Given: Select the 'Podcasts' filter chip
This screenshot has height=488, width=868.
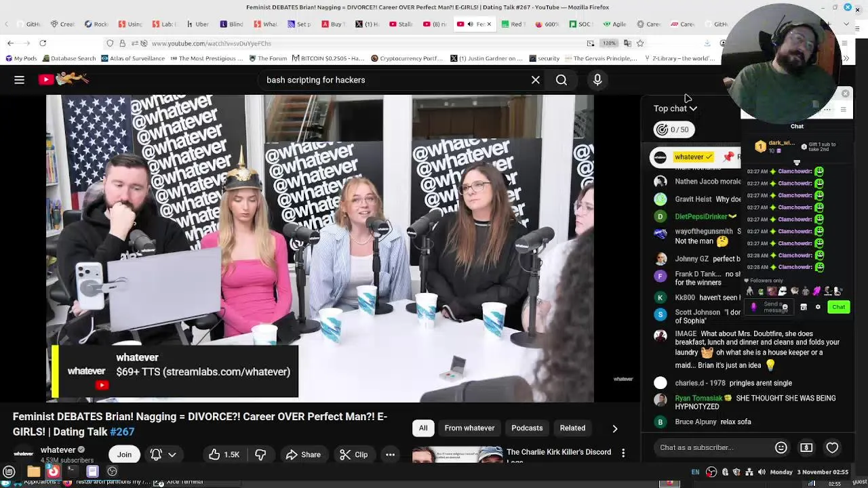Looking at the screenshot, I should [527, 428].
